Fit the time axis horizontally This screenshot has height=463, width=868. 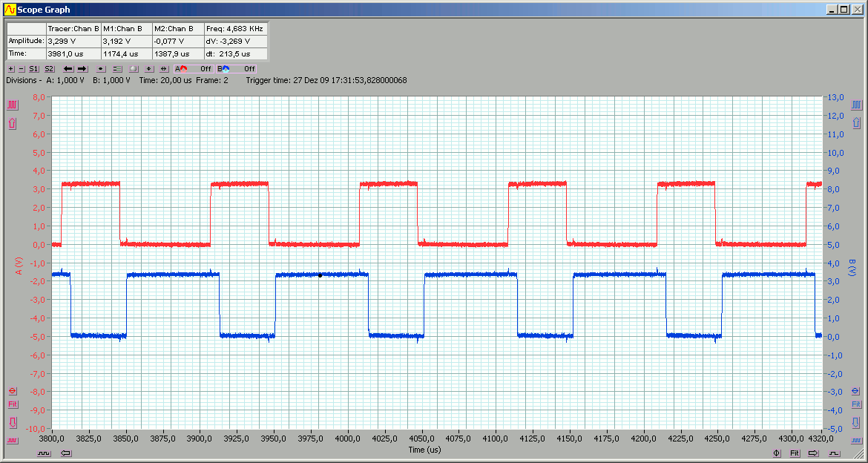[x=795, y=453]
